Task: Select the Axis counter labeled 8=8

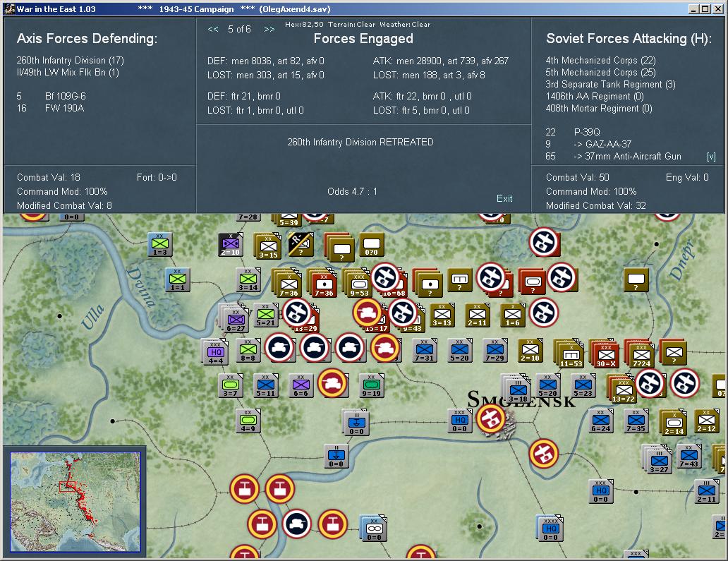Action: pyautogui.click(x=248, y=351)
